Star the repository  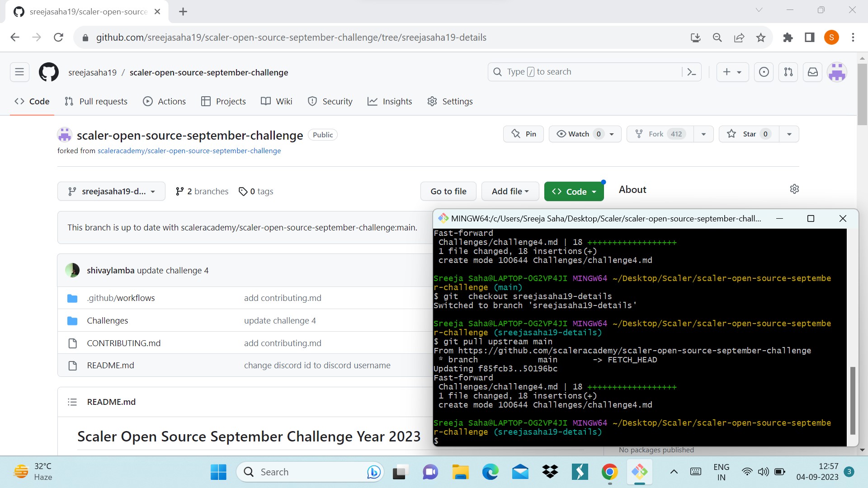tap(748, 134)
